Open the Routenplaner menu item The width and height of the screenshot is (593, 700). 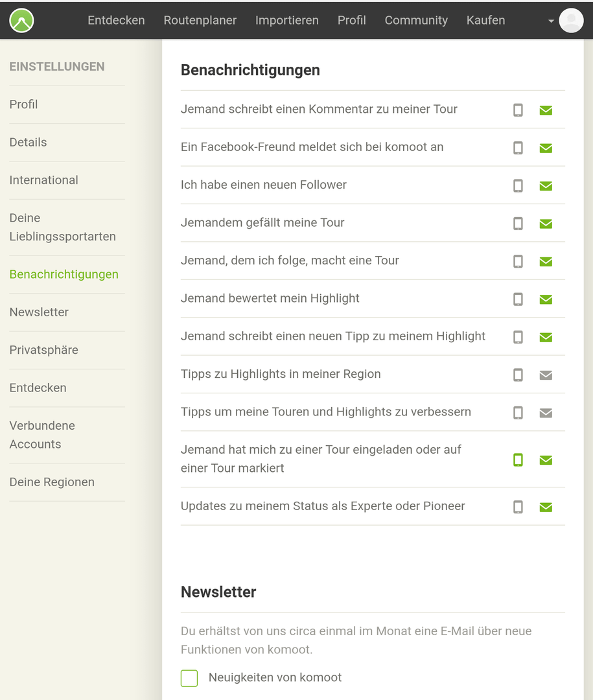[x=200, y=21]
